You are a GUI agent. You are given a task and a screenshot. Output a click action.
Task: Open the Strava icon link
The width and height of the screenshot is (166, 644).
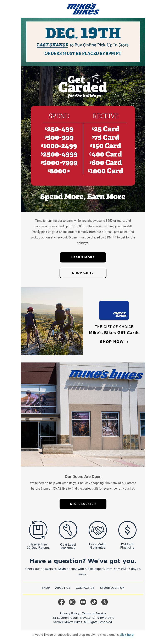click(x=105, y=602)
